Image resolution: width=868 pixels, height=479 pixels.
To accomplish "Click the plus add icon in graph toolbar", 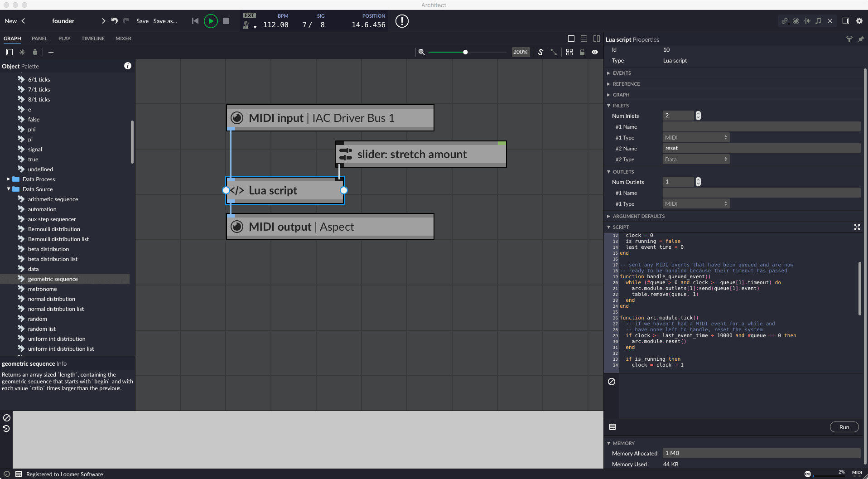I will click(x=51, y=52).
